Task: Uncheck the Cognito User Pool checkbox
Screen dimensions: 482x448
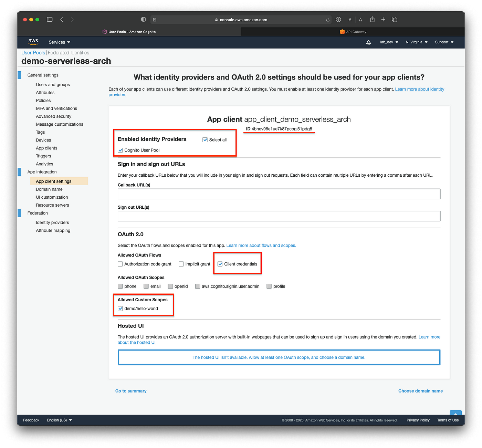Action: [120, 150]
